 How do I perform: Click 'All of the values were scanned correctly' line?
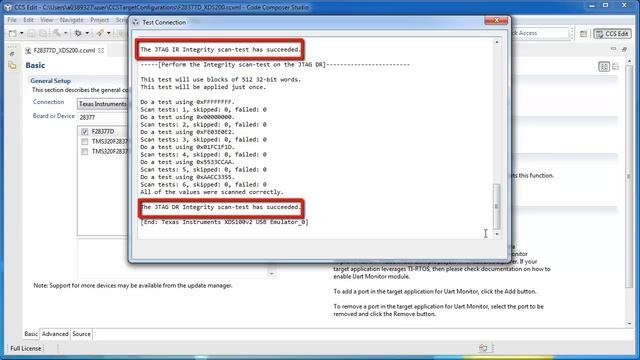(212, 192)
